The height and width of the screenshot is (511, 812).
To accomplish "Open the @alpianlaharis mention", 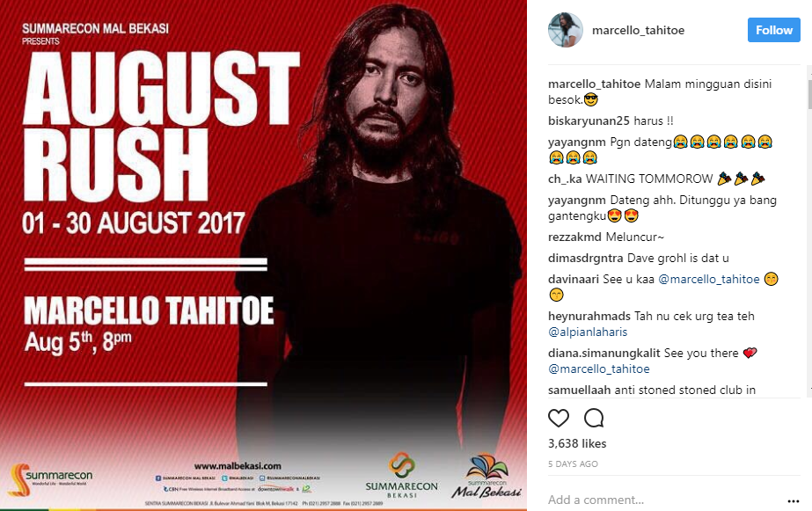I will [588, 332].
